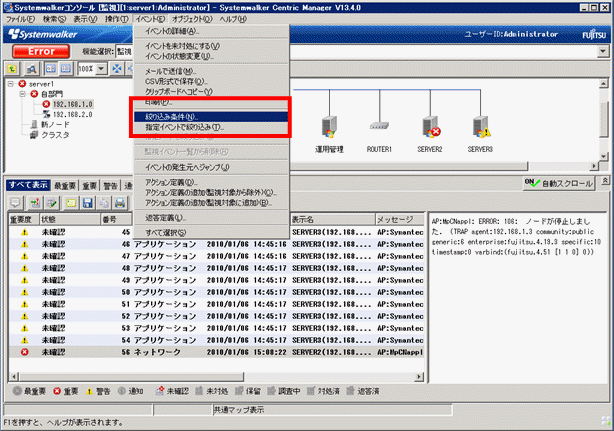The image size is (614, 431).
Task: Choose 絞り込み条件(N)... menu entry
Action: (x=211, y=117)
